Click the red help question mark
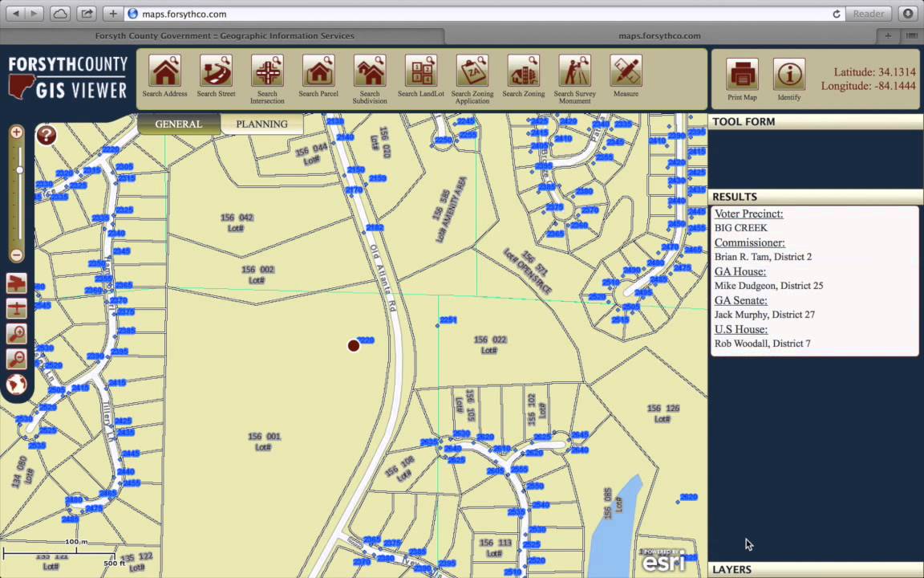This screenshot has width=924, height=578. click(x=47, y=135)
